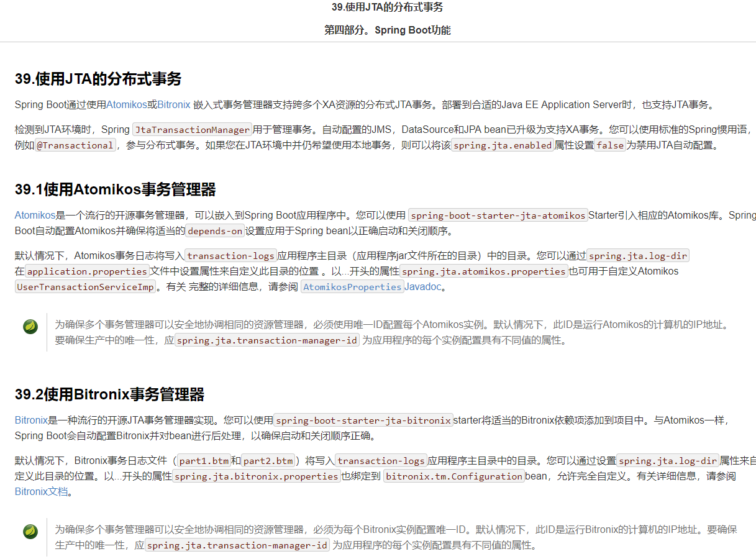Select the bitronix.tm.Configuration code text
The height and width of the screenshot is (559, 756).
454,476
